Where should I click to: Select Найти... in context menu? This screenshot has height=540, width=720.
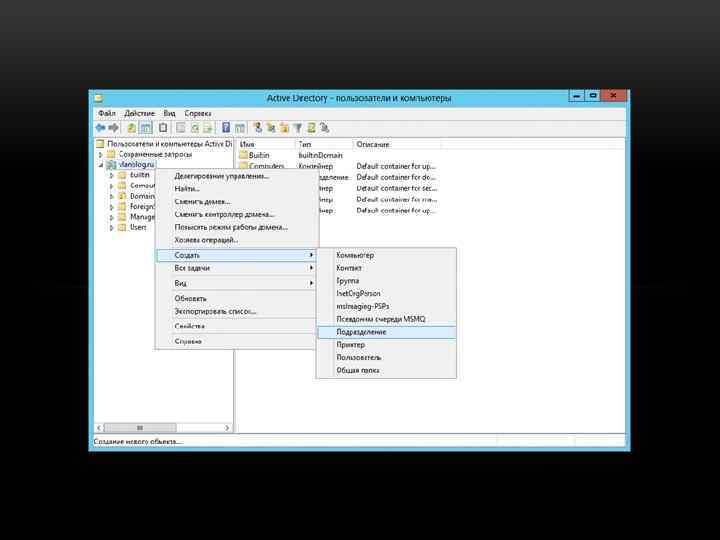(x=236, y=189)
